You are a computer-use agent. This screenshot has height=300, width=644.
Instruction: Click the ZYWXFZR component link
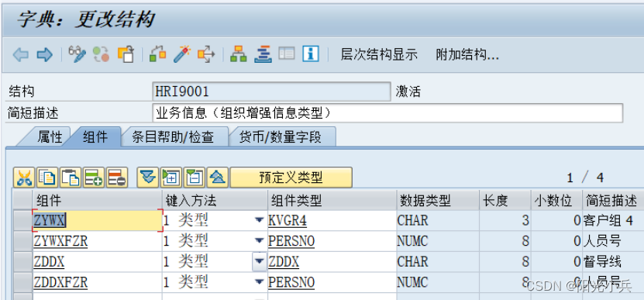click(60, 241)
